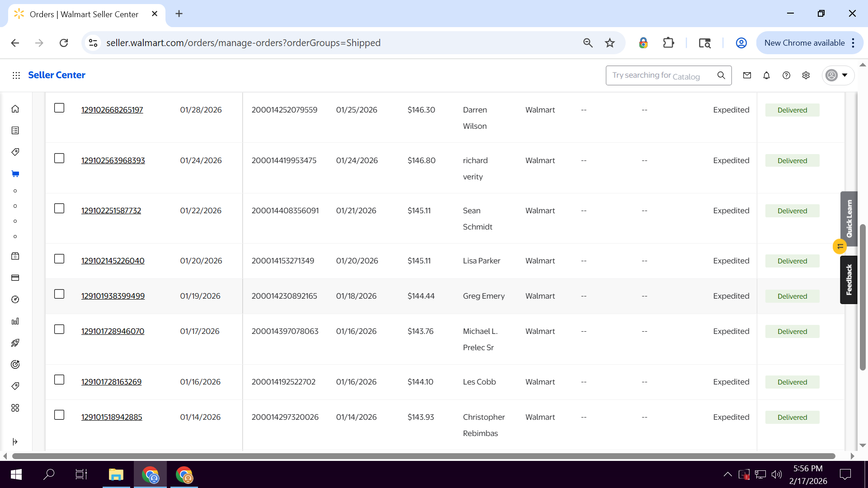Open the help question mark icon
868x488 pixels.
(786, 75)
